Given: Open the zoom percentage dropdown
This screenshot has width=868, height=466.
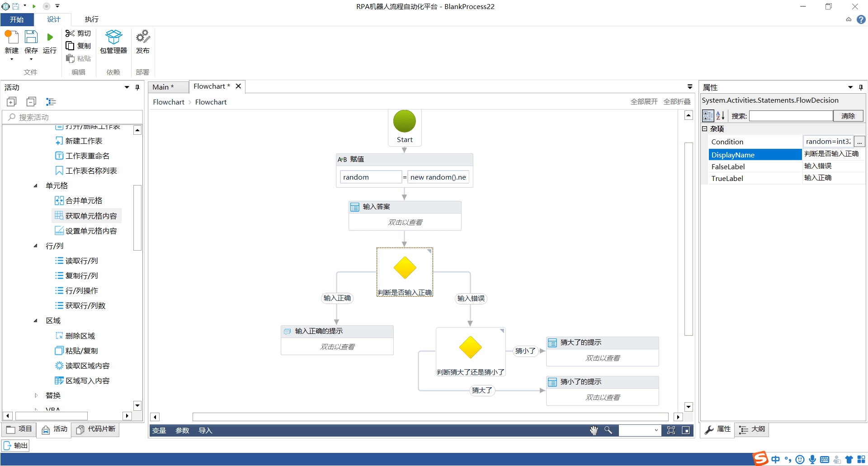Looking at the screenshot, I should pos(656,430).
